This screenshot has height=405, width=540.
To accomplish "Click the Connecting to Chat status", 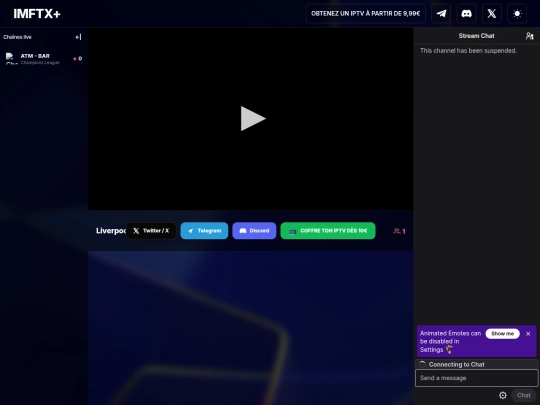I will coord(456,364).
